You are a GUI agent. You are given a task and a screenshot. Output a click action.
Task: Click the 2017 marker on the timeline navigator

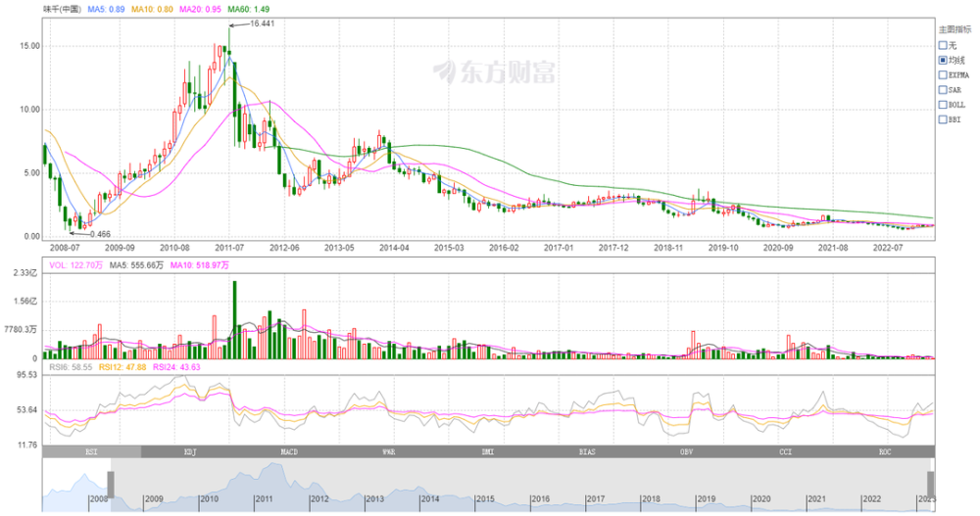point(596,499)
